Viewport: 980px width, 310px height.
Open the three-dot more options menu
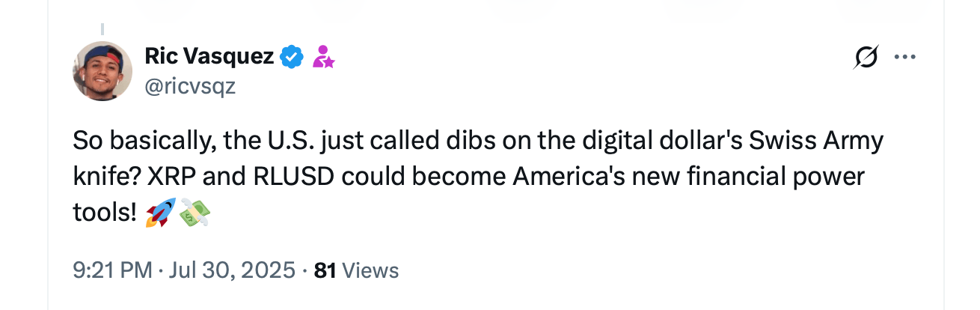coord(904,57)
